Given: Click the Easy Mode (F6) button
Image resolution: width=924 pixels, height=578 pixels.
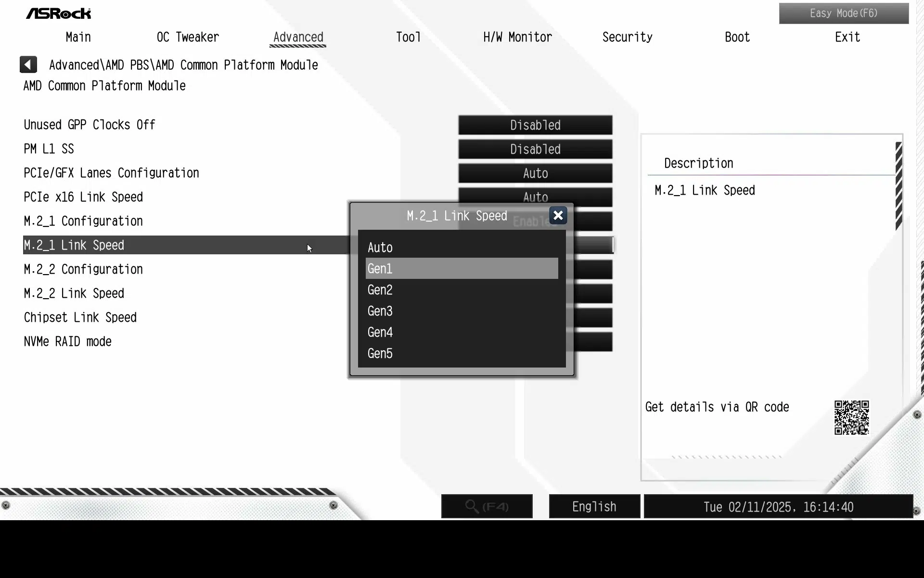Looking at the screenshot, I should (x=844, y=13).
